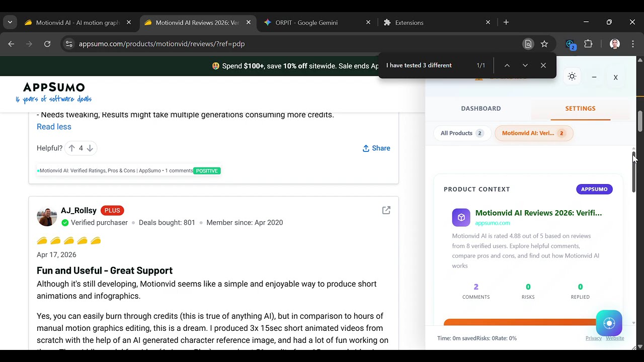Click the find-in-page text field
Image resolution: width=644 pixels, height=362 pixels.
[428, 65]
